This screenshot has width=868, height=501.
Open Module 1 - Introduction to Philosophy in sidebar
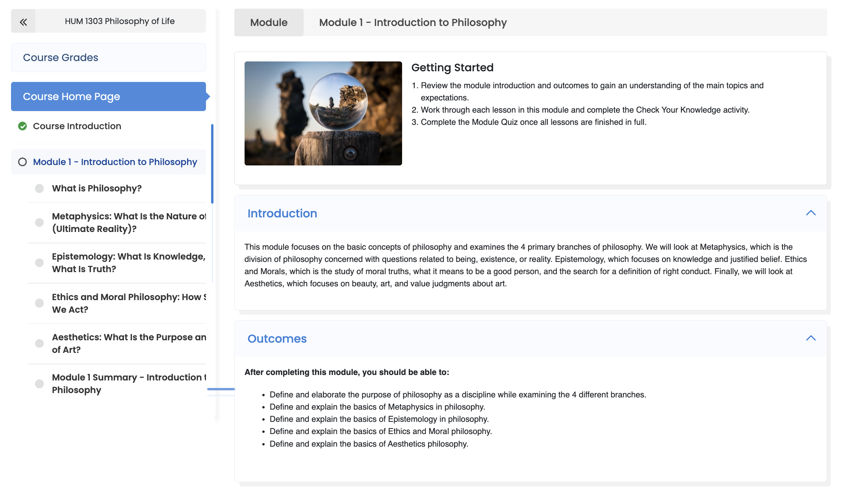click(x=115, y=162)
